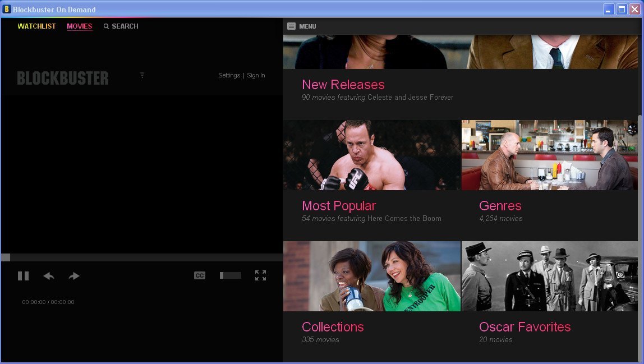Open the Settings link
644x364 pixels.
pyautogui.click(x=229, y=75)
